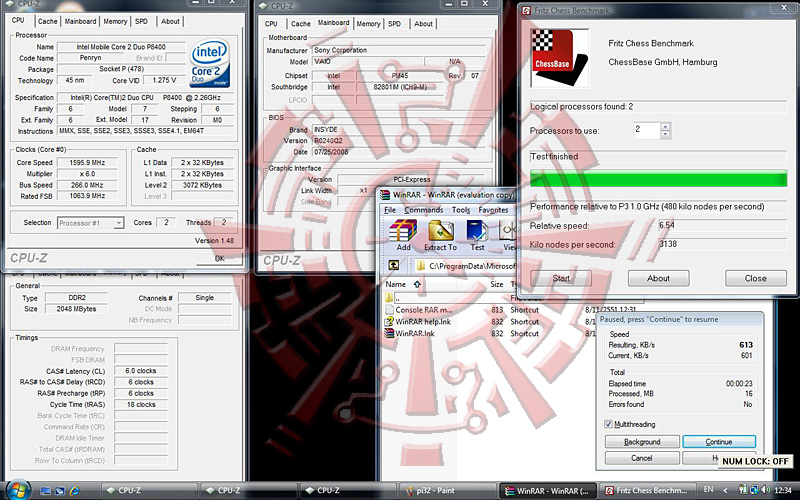This screenshot has height=500, width=800.
Task: Select the WinRAR.lnk file icon
Action: click(389, 334)
